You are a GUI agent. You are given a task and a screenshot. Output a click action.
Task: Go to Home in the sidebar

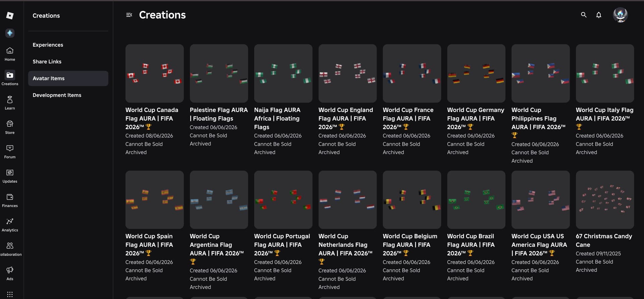(x=10, y=54)
